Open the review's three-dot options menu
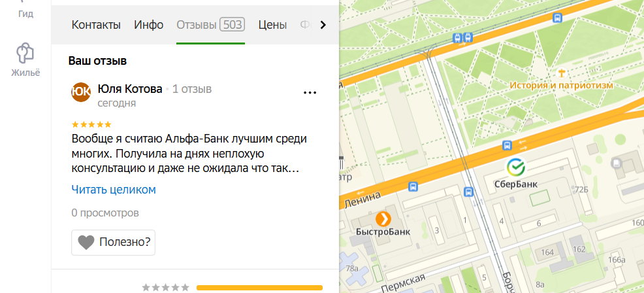 point(310,93)
